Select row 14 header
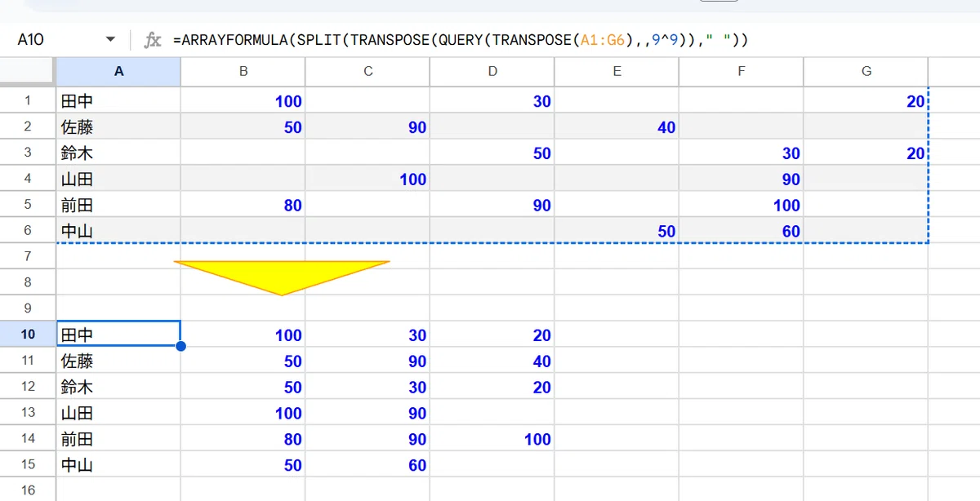980x501 pixels. tap(28, 438)
